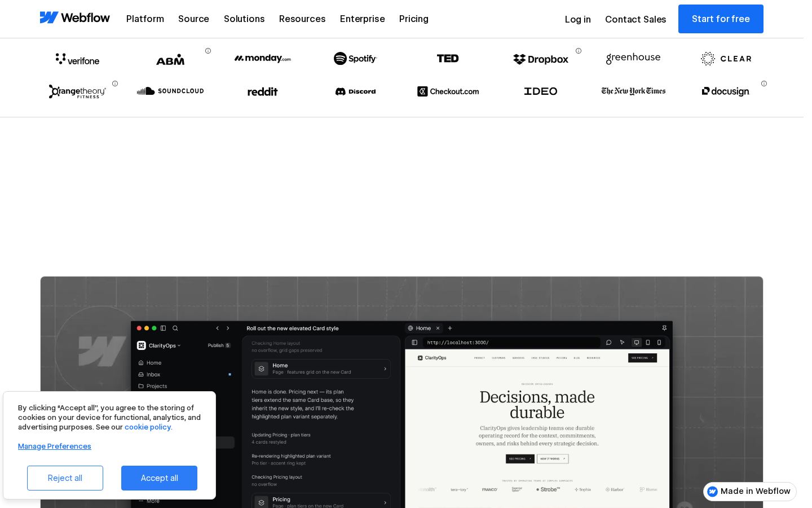Click the hero product preview image
Viewport: 812px width, 508px height.
pos(401,392)
